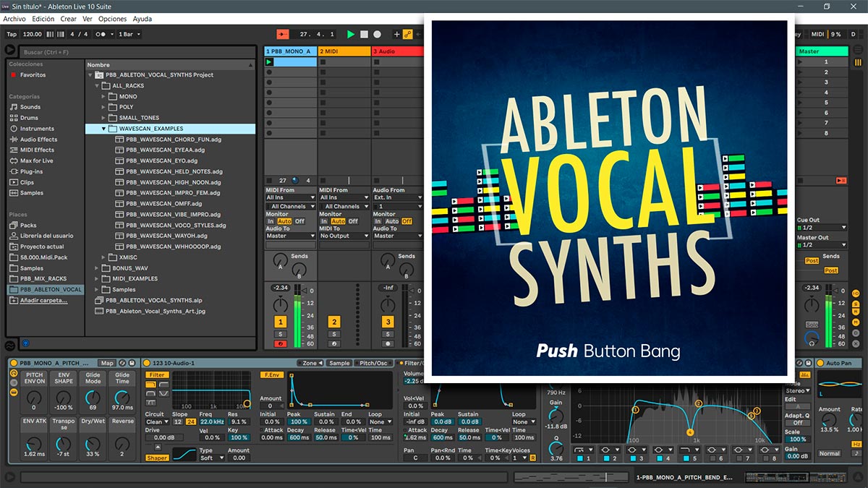Switch to the Pitch/Osc tab in Sampler
The height and width of the screenshot is (488, 868).
click(373, 363)
